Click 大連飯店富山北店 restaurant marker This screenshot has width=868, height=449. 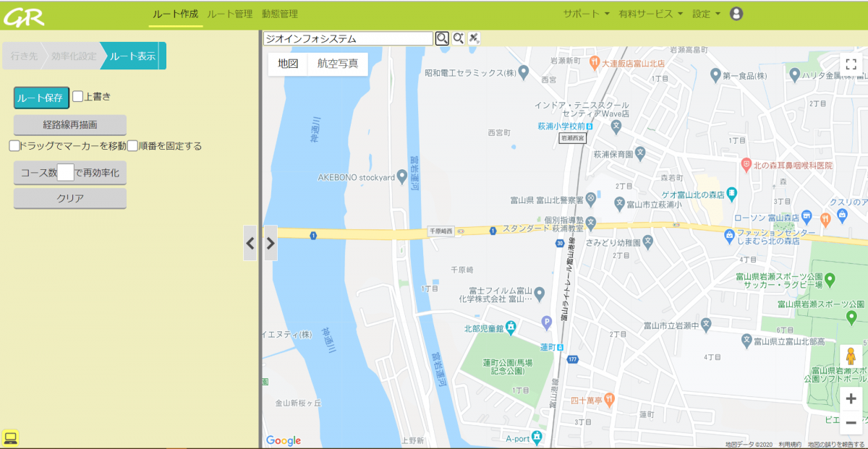(x=594, y=62)
